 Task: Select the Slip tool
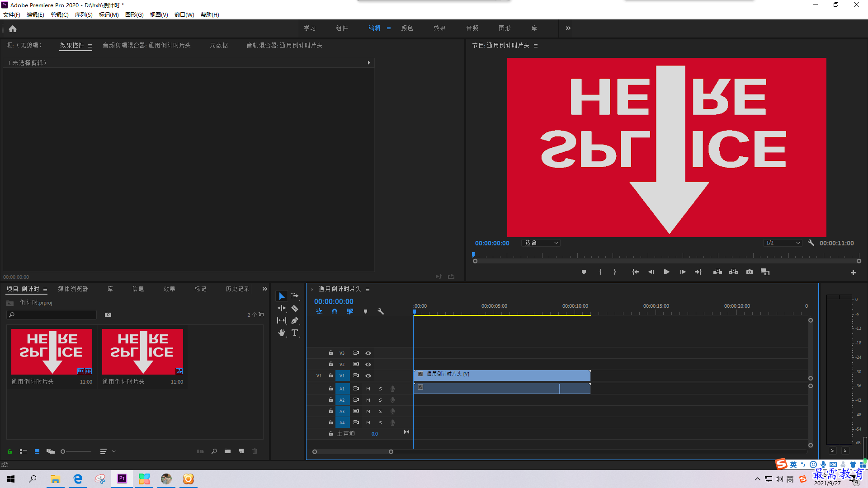click(282, 320)
